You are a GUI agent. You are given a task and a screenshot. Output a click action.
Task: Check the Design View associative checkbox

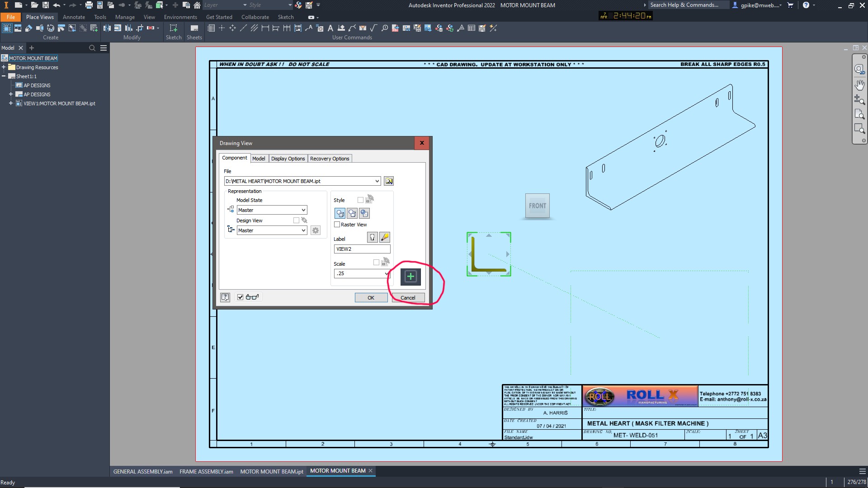pyautogui.click(x=296, y=221)
